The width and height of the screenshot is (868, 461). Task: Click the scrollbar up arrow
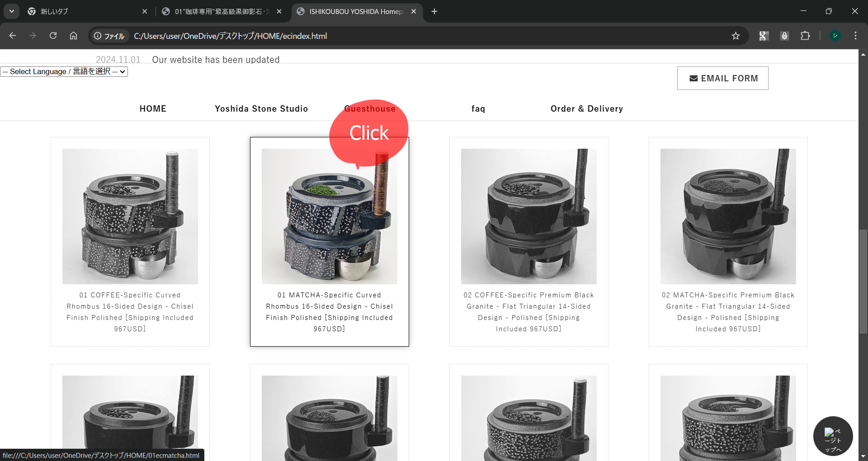click(863, 54)
